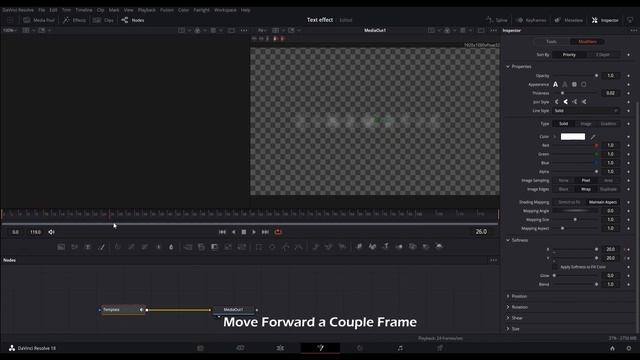Open the File menu
The width and height of the screenshot is (640, 360).
[41, 10]
